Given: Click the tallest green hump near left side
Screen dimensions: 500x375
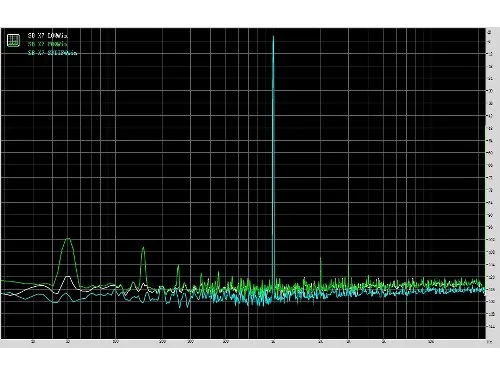Looking at the screenshot, I should tap(68, 239).
